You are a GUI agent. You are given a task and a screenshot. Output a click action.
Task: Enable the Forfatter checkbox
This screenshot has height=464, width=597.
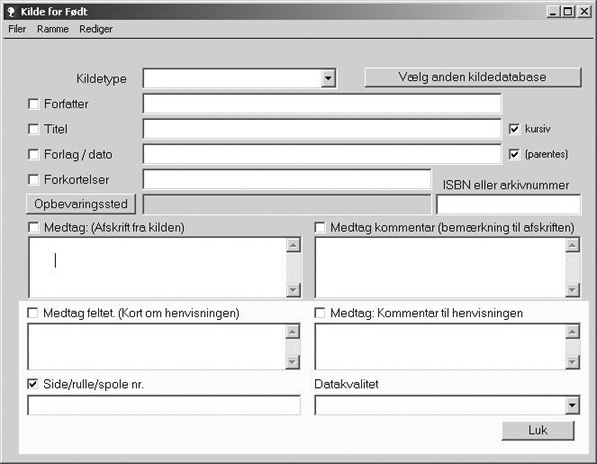pyautogui.click(x=34, y=104)
